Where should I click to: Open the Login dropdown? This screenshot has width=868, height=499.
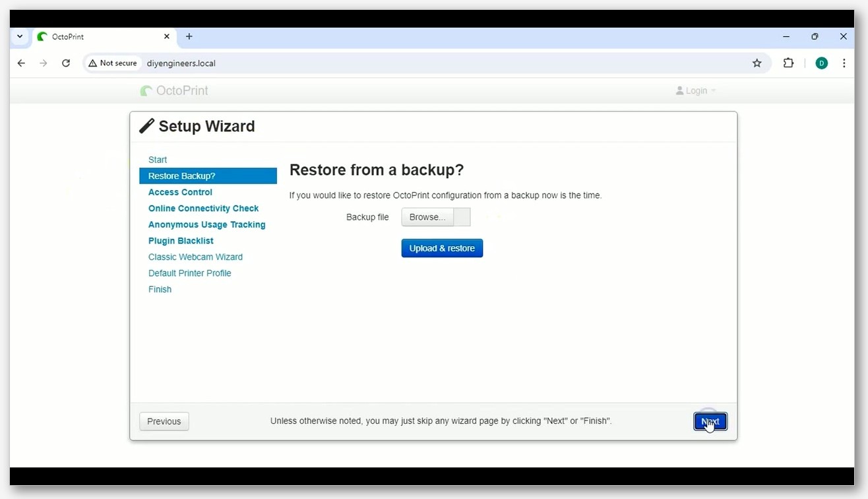[x=696, y=90]
